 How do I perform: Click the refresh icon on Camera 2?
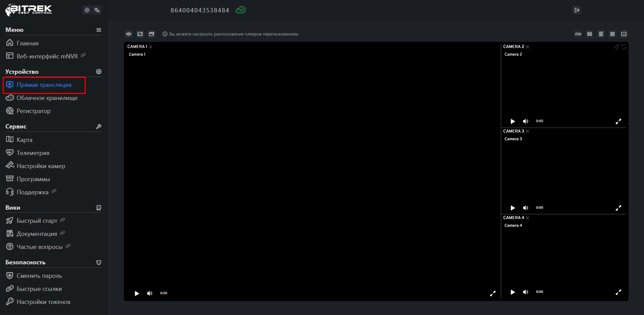(x=624, y=47)
